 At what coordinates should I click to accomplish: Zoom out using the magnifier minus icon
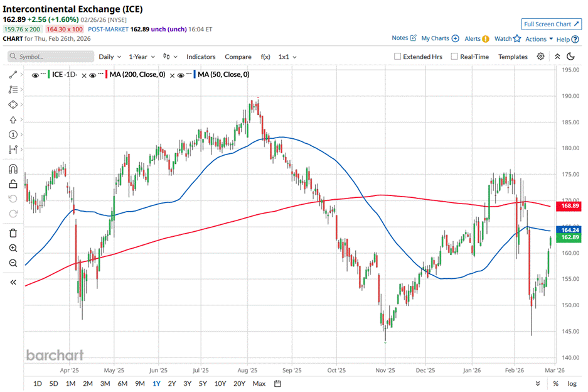click(13, 263)
